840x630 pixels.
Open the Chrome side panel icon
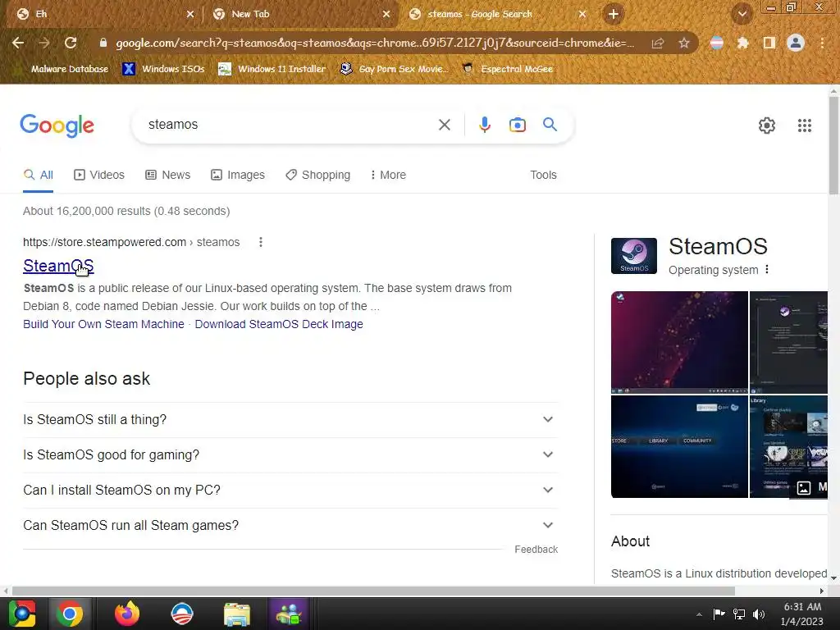pos(769,43)
